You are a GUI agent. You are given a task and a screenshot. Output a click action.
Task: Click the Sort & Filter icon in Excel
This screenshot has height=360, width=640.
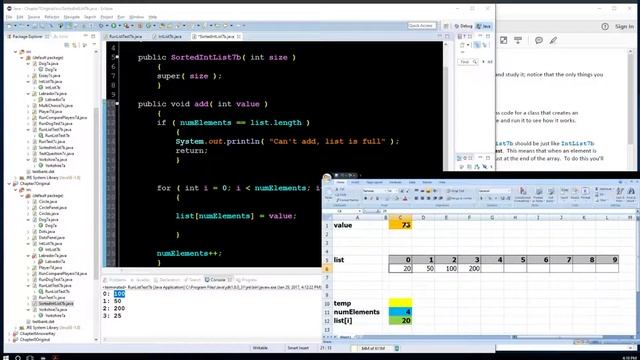point(620,194)
